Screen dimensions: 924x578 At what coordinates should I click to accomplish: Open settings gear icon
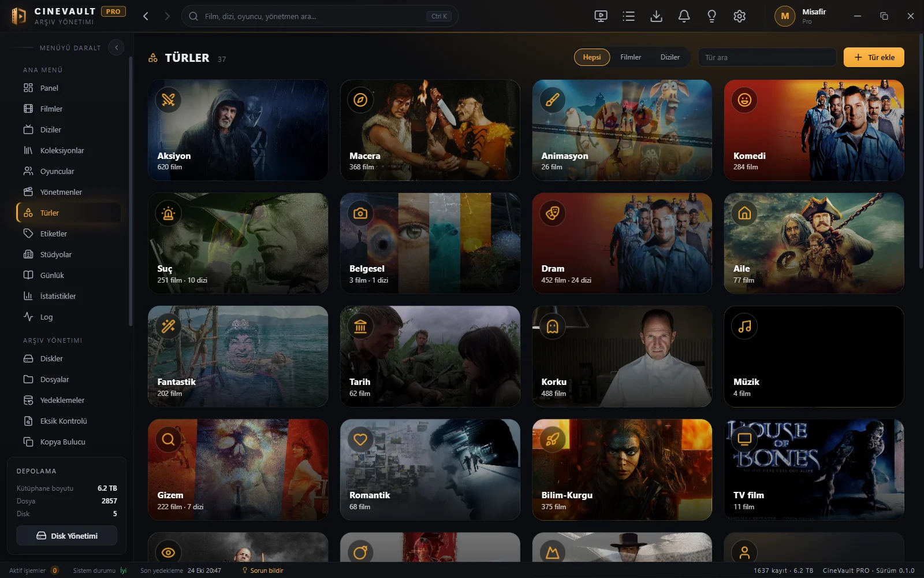(x=739, y=16)
